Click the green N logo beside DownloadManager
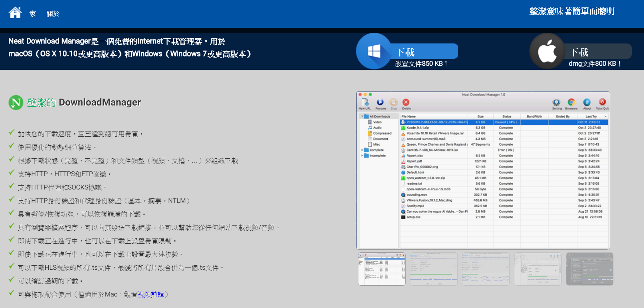 (16, 103)
